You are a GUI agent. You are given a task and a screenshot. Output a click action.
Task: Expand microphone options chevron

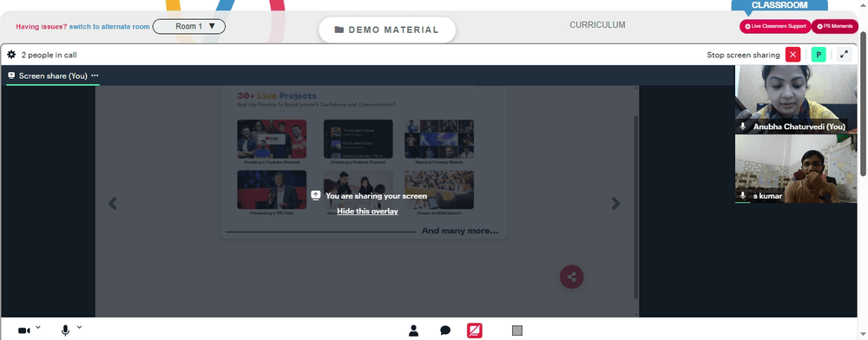79,327
